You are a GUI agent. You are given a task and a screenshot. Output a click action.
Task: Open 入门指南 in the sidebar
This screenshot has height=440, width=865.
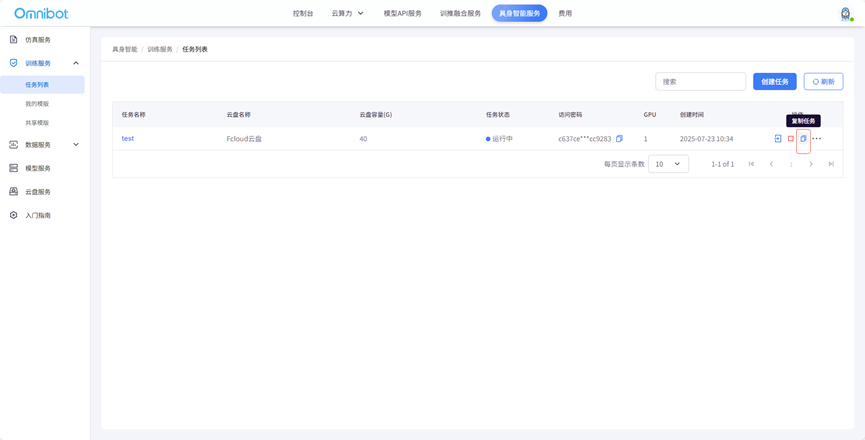38,215
